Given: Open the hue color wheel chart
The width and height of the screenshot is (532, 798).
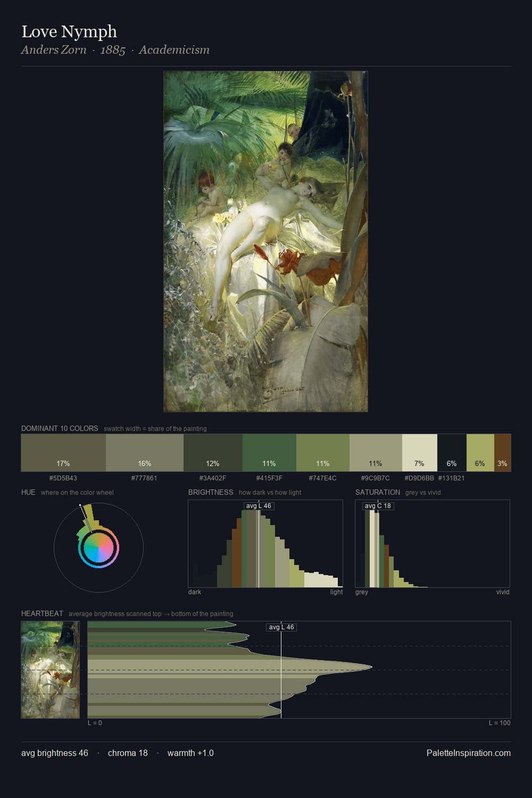Looking at the screenshot, I should click(98, 547).
